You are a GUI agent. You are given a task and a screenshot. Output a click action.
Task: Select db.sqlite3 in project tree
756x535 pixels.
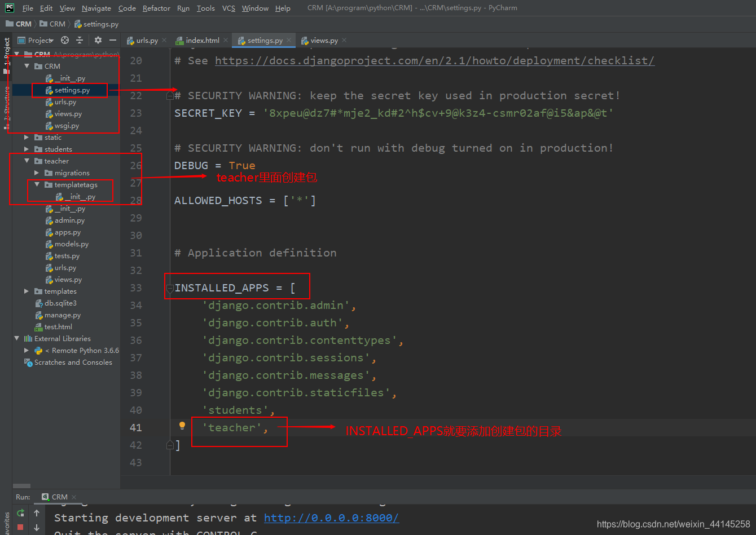point(60,303)
